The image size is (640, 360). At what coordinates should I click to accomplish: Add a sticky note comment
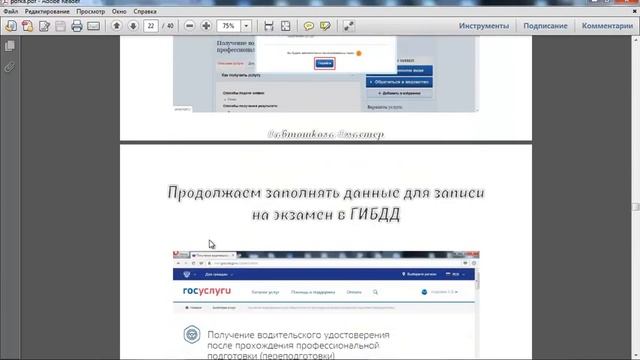(x=309, y=26)
